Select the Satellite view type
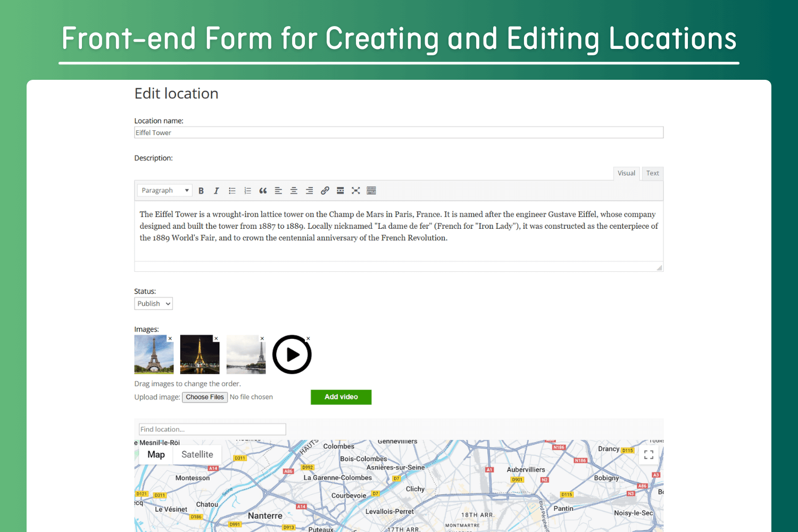 coord(197,454)
